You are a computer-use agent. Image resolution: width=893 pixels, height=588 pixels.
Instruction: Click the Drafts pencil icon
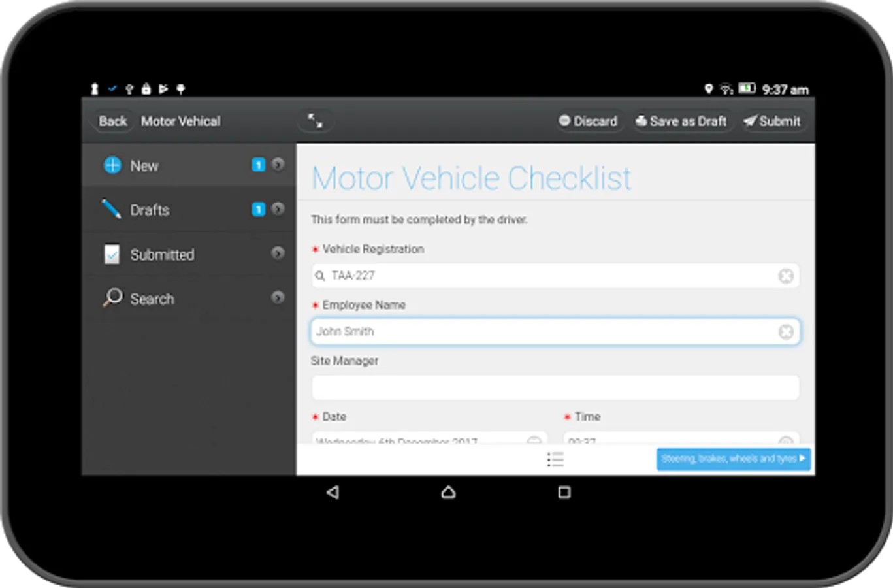(x=112, y=209)
